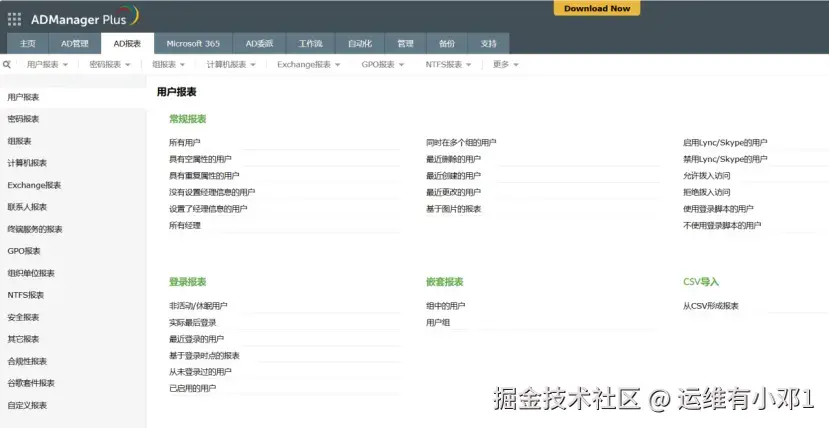The image size is (830, 428).
Task: Open the 拒绝拨入访问 report
Action: point(707,192)
